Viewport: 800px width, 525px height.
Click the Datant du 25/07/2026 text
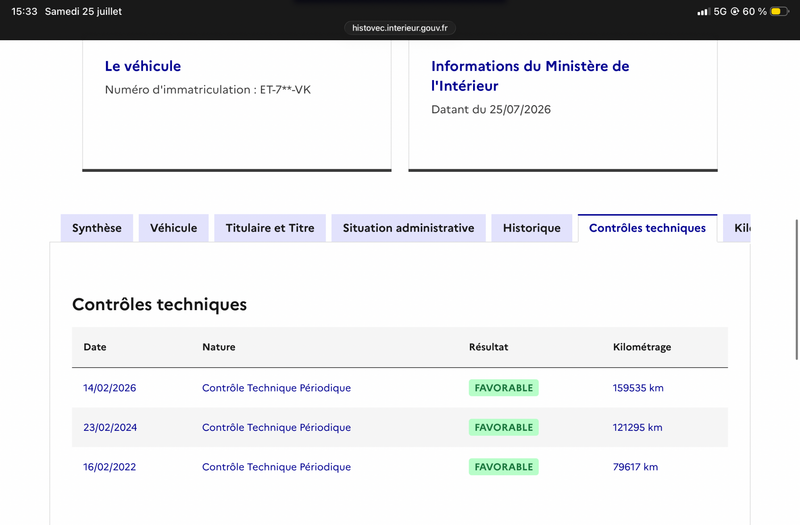point(491,109)
